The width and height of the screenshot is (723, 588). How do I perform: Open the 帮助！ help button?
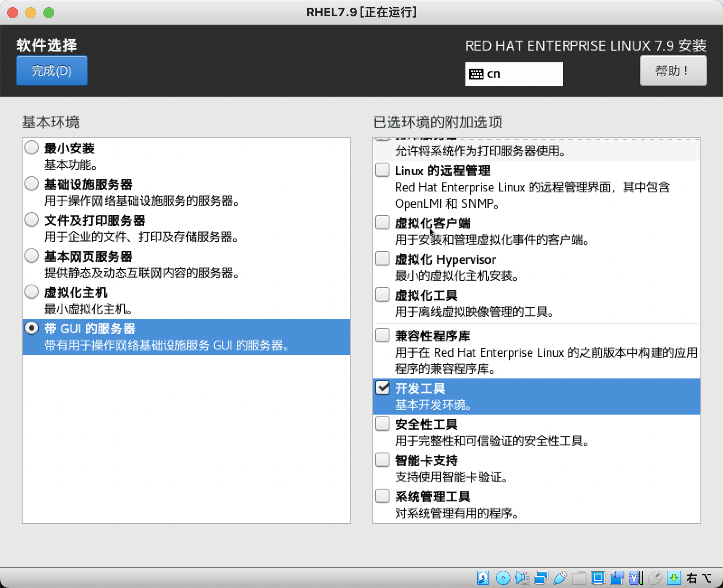(673, 70)
